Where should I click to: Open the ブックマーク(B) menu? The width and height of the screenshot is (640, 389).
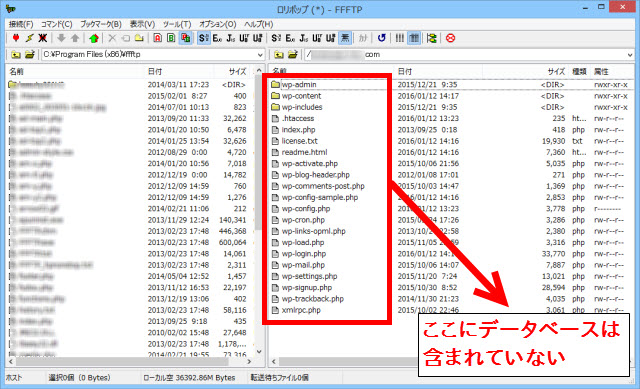click(x=101, y=24)
